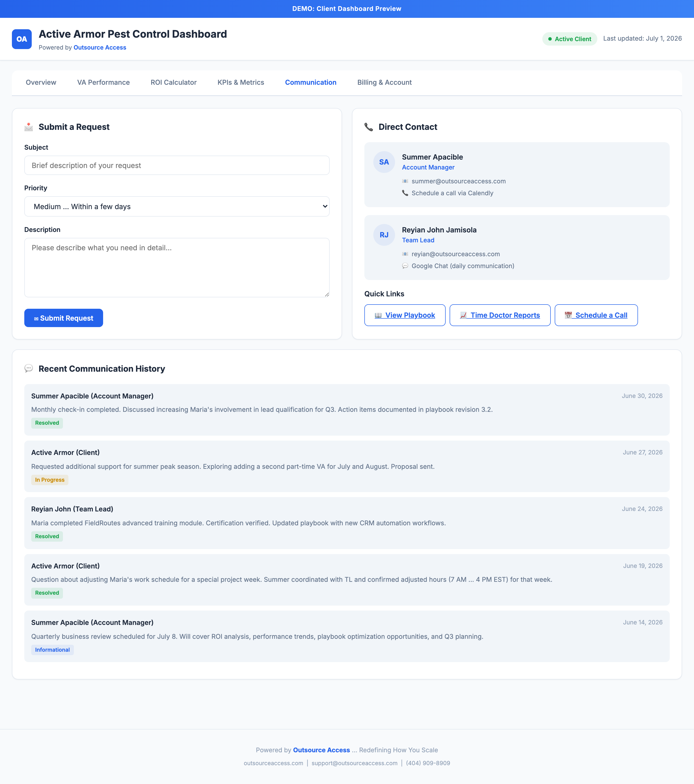Click support@outsourceaccess.com in footer
This screenshot has height=784, width=694.
[x=354, y=763]
